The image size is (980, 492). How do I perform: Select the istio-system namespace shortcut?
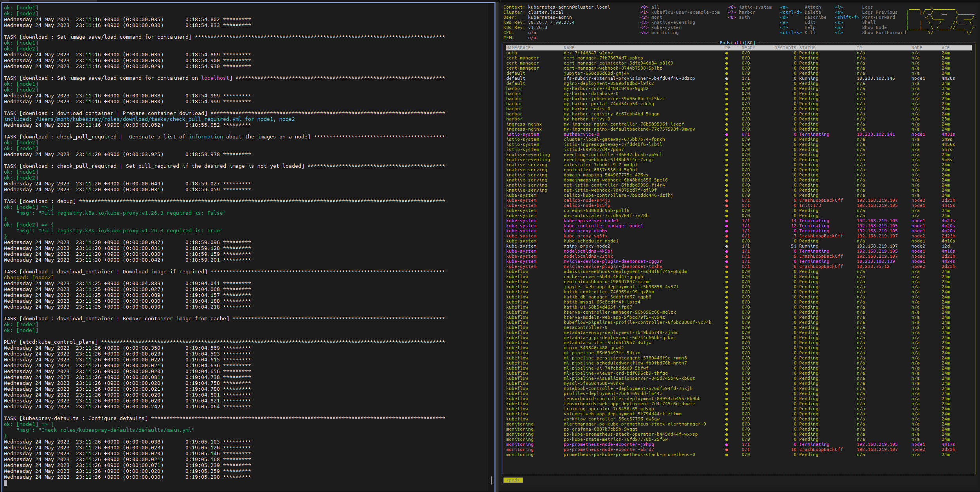tap(755, 7)
